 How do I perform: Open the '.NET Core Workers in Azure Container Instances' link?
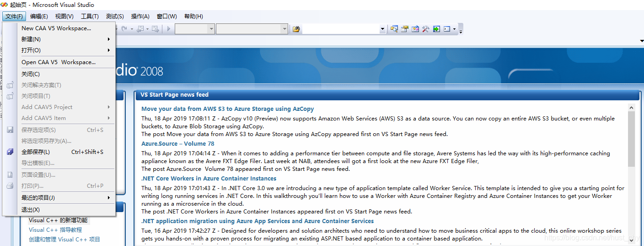point(209,179)
